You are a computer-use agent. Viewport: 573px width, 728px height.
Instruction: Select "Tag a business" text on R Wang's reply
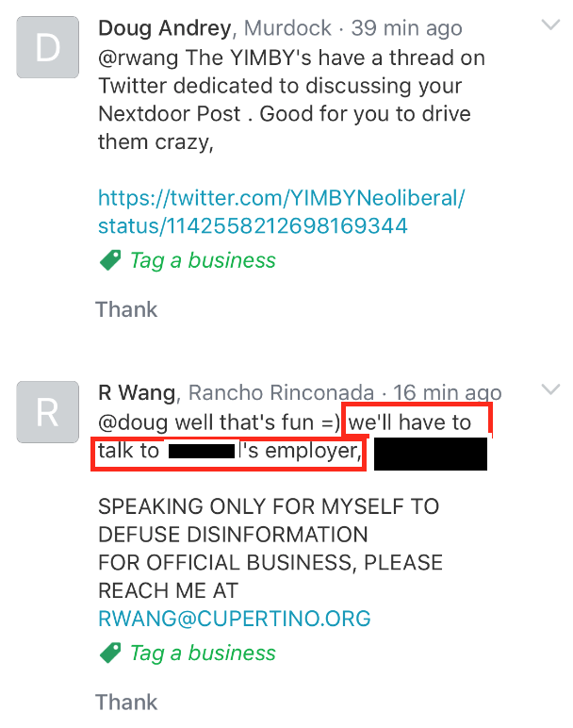[x=203, y=653]
